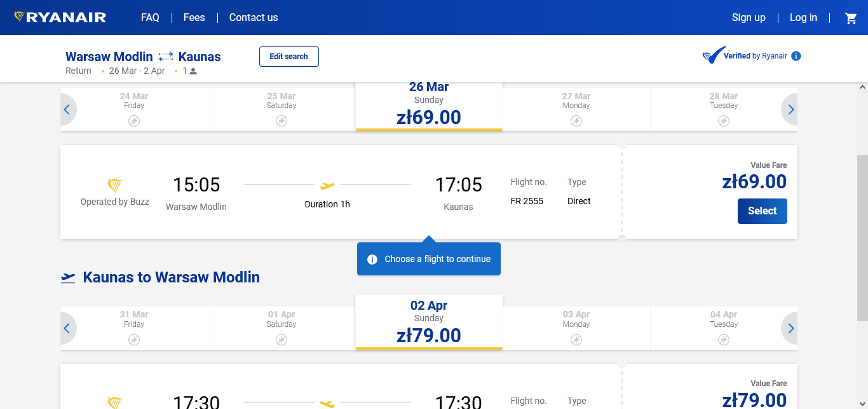Click the Buzz harp logo on outbound flight
The width and height of the screenshot is (868, 409).
point(114,186)
